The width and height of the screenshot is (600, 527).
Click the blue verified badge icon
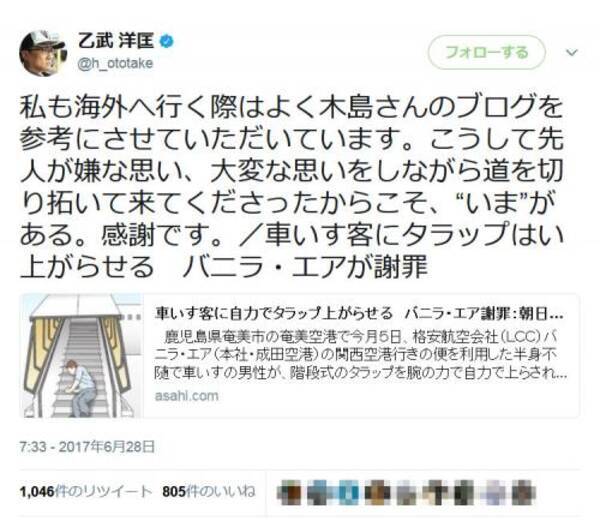pos(166,41)
